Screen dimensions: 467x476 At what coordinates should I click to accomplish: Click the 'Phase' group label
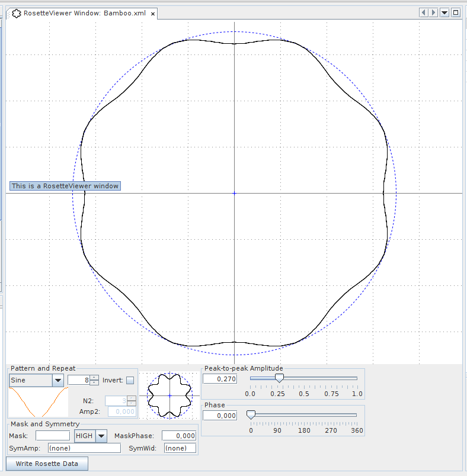[x=215, y=405]
